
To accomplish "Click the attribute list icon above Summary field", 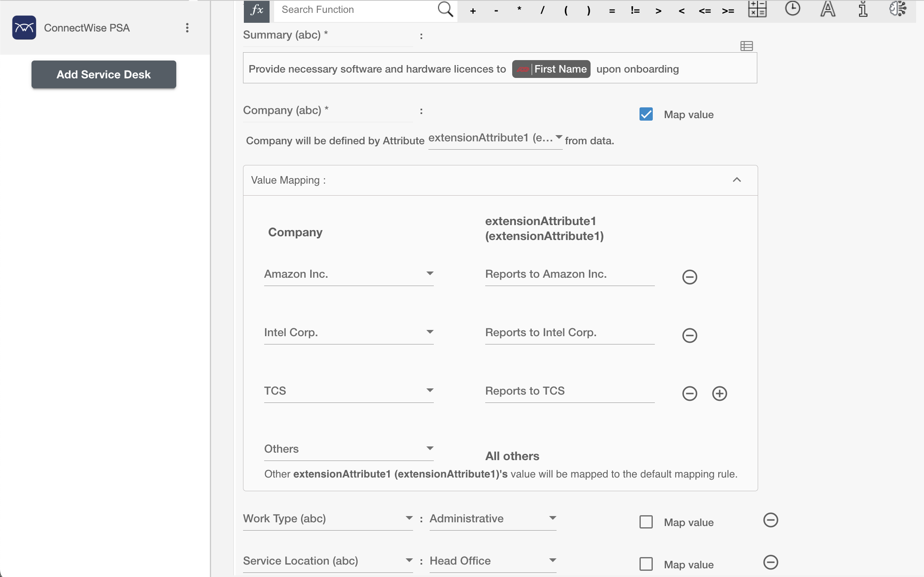I will coord(746,46).
